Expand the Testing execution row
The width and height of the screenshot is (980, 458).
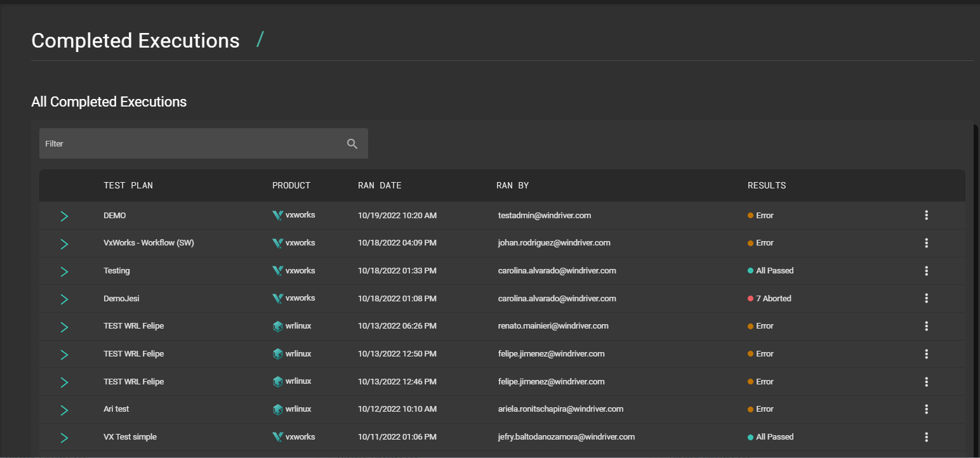(64, 272)
